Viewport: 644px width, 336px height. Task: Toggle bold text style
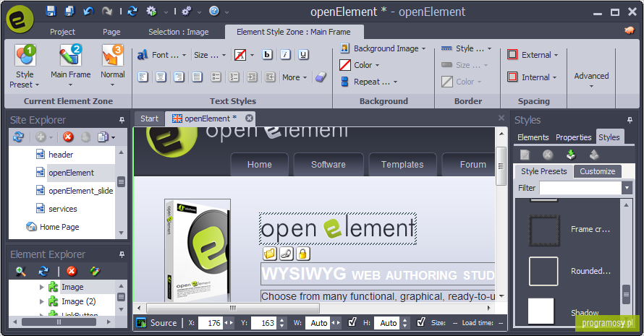267,55
